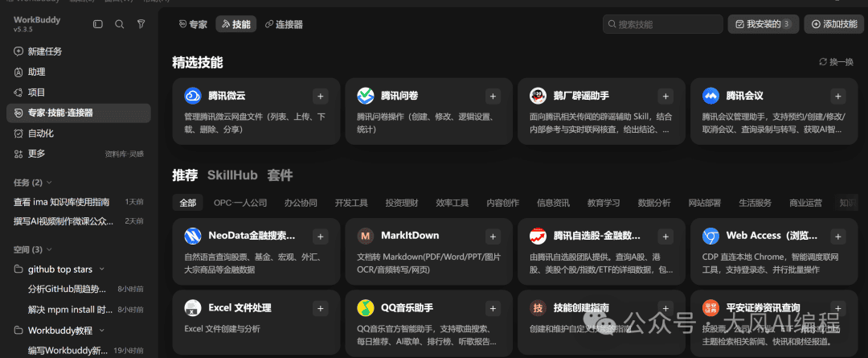Add the 腾讯微云 skill

coord(320,96)
